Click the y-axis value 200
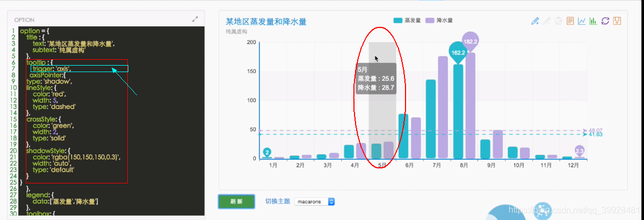 pos(251,42)
